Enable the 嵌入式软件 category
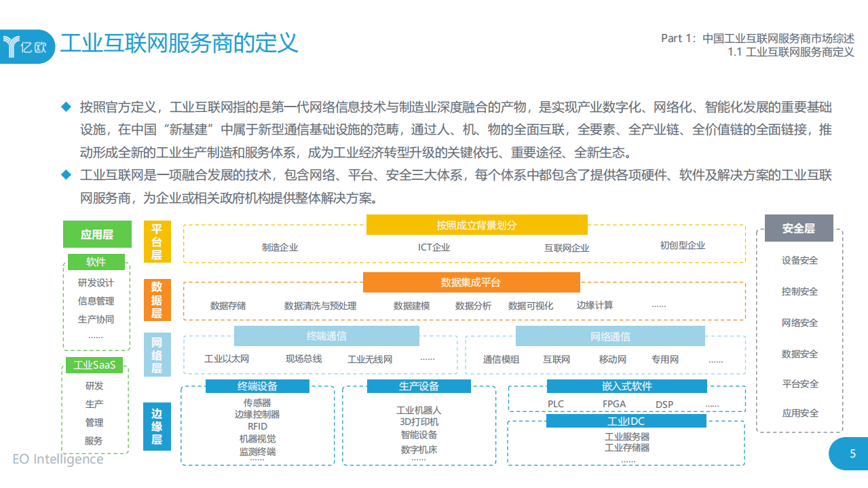 click(x=625, y=386)
